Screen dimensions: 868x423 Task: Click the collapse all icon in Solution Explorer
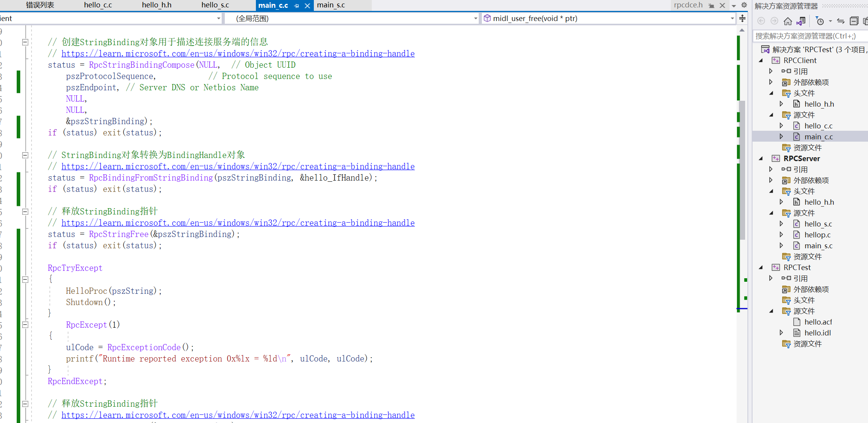[854, 21]
